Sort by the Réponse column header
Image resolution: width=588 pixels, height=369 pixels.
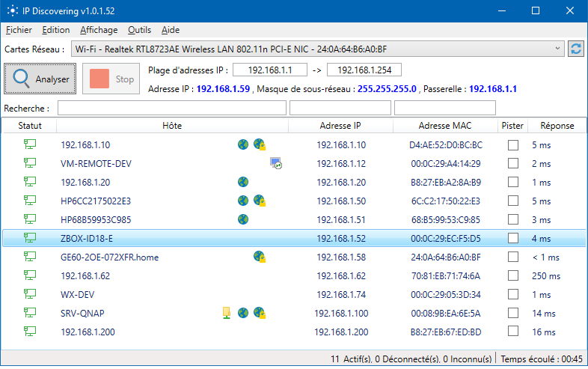(x=557, y=126)
